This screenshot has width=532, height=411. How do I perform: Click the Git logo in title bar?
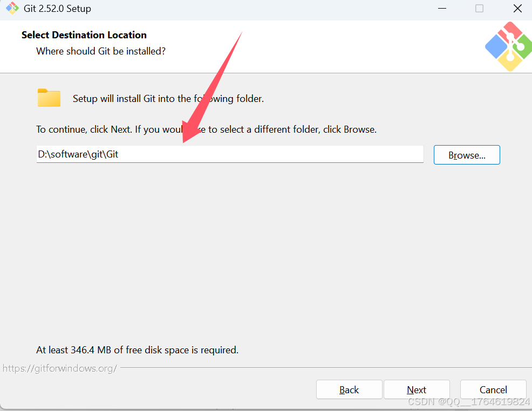[12, 9]
